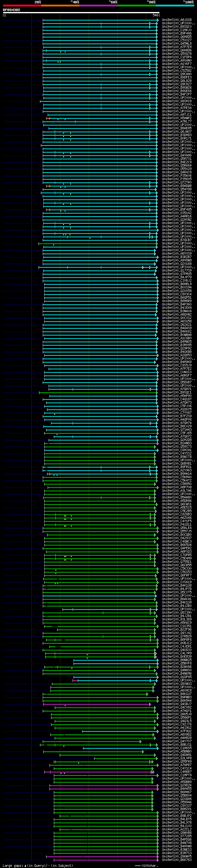Viewport: 197px width, 868px height.
Task: Open the UniRef100_Q96WV5 label
Action: pyautogui.click(x=177, y=856)
